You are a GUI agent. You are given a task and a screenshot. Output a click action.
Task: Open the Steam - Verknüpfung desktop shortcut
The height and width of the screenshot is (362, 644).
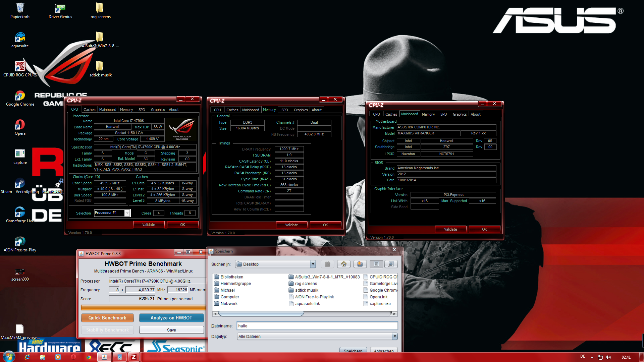[20, 186]
